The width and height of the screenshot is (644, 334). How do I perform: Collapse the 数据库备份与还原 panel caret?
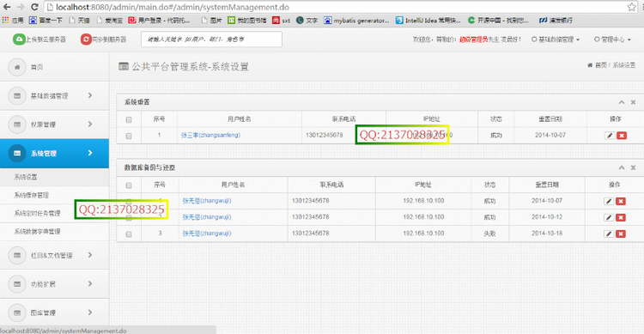(622, 167)
